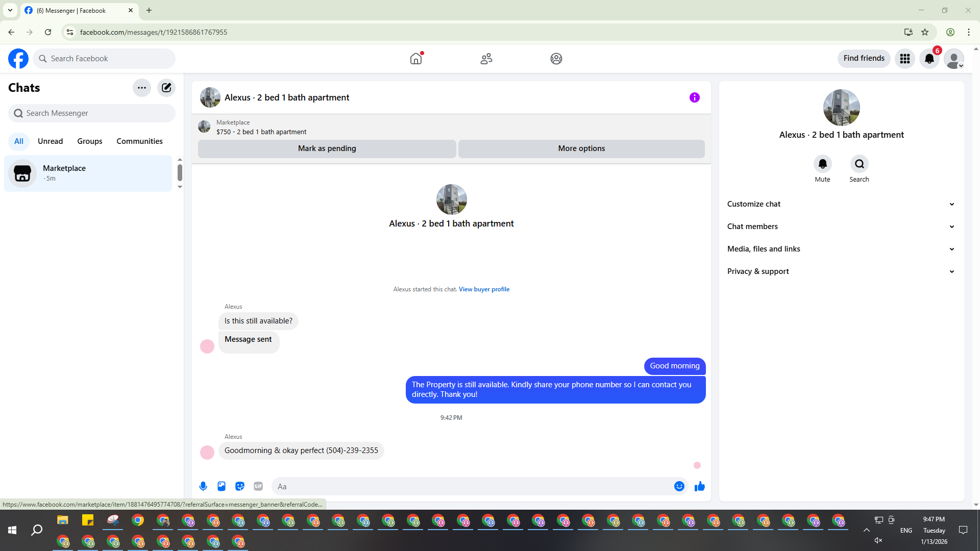Switch to the Communities tab
Screen dimensions: 980x551
[139, 141]
